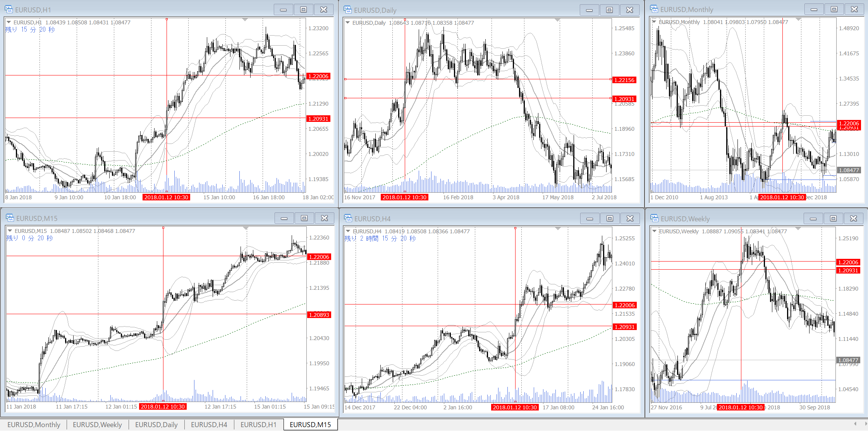The width and height of the screenshot is (868, 431).
Task: Click the 1.08477 current price label in Monthly chart
Action: [849, 170]
